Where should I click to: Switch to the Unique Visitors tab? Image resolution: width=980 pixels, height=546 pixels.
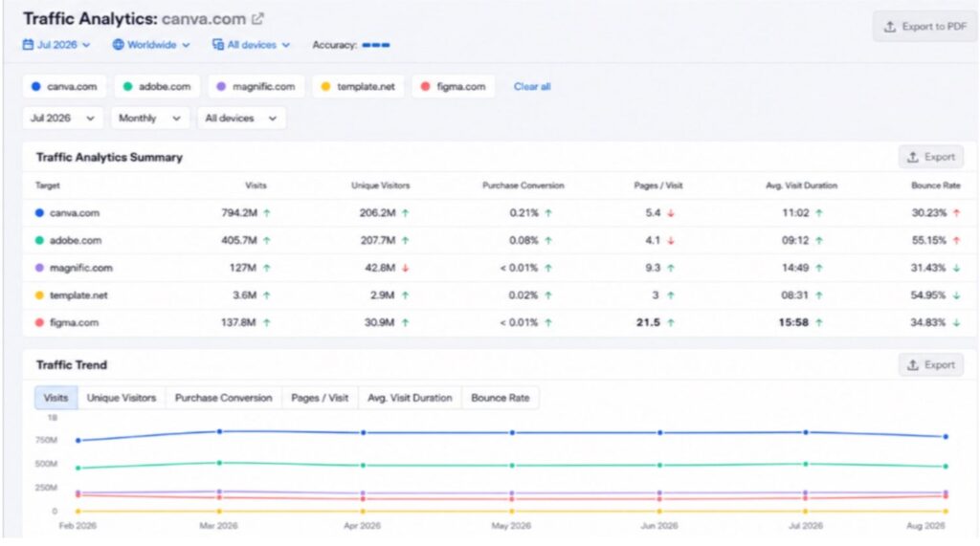pyautogui.click(x=122, y=398)
